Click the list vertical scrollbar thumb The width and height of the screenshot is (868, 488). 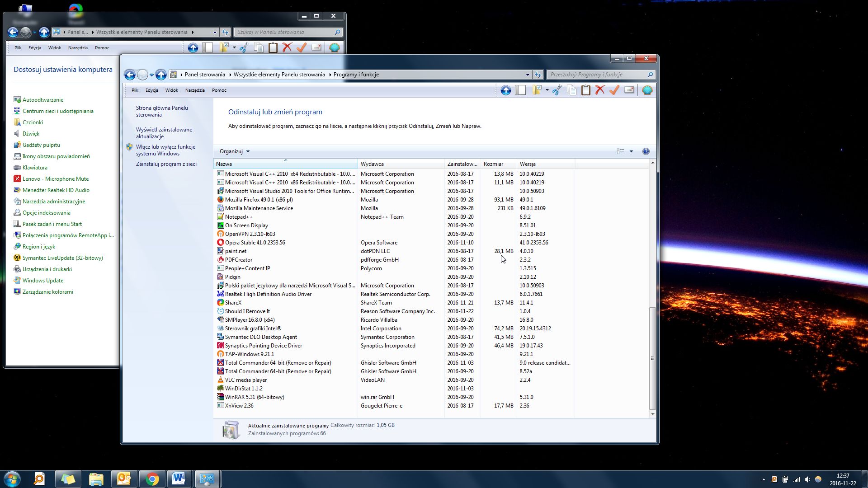652,358
